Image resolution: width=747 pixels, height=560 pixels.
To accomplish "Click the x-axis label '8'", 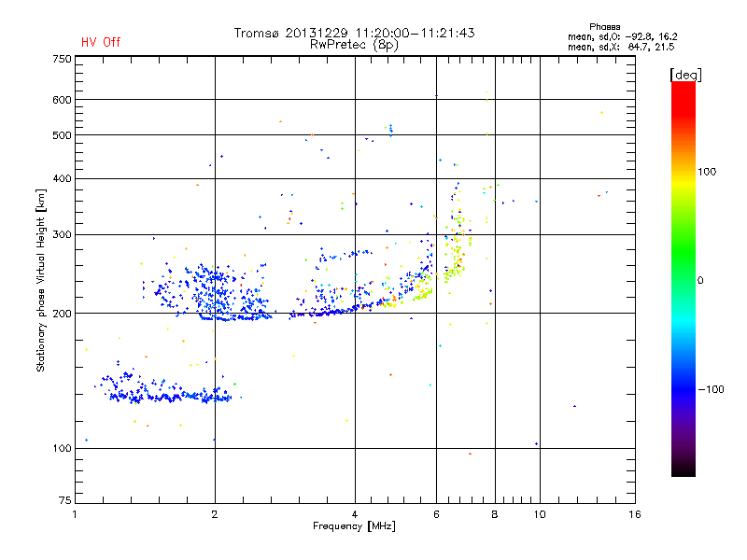I will 495,514.
